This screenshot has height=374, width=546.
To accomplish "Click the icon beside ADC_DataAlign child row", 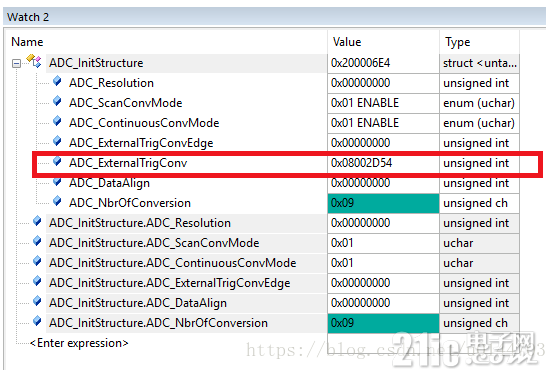I will (57, 182).
